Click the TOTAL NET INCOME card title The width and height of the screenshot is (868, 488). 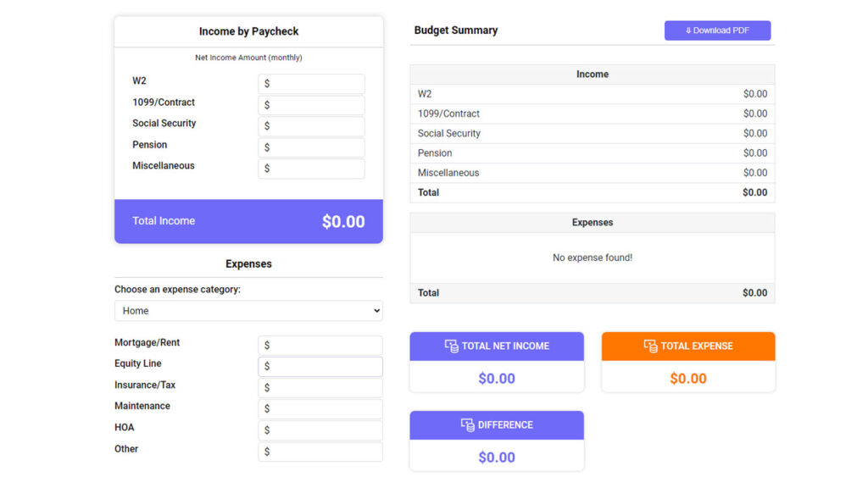[505, 347]
